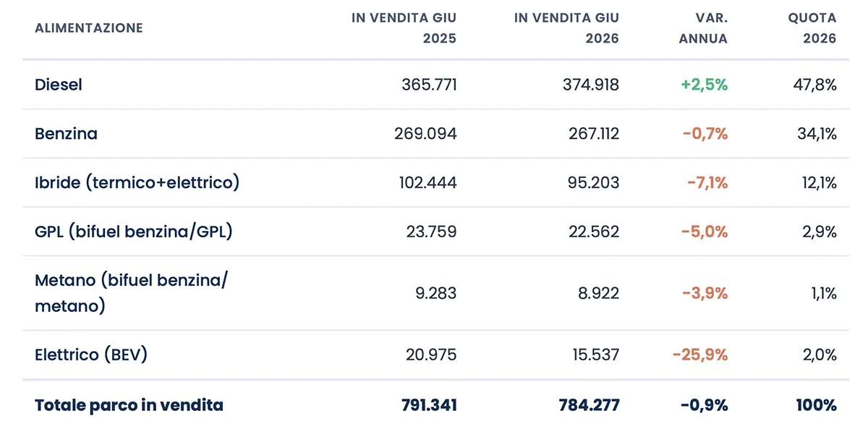Click the IN VENDITA GIU 2026 header
The width and height of the screenshot is (868, 432).
click(x=567, y=28)
